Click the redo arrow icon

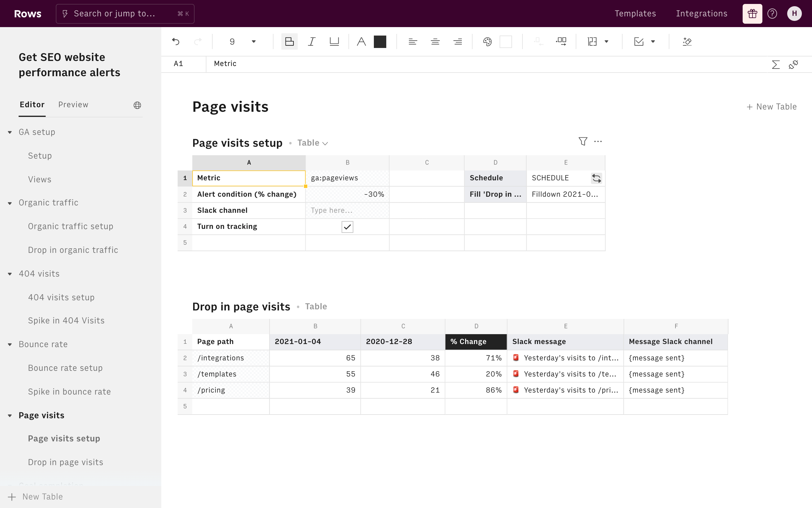[x=198, y=42]
